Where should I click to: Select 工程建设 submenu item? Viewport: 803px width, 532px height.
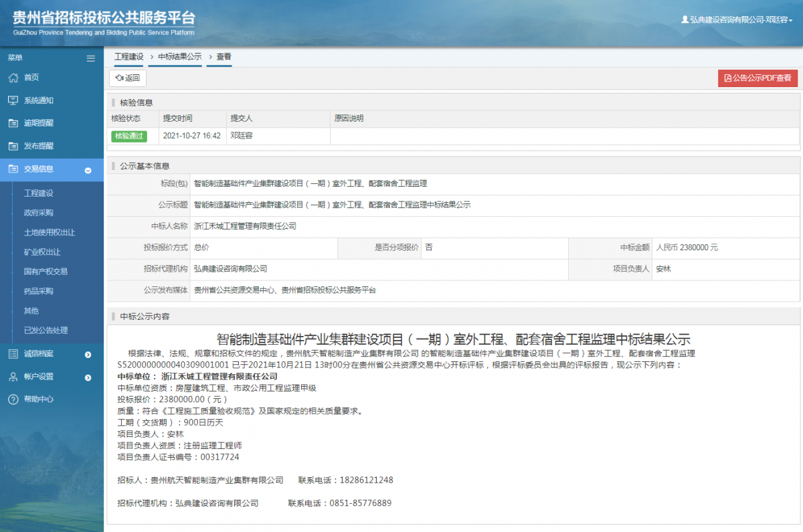click(39, 193)
